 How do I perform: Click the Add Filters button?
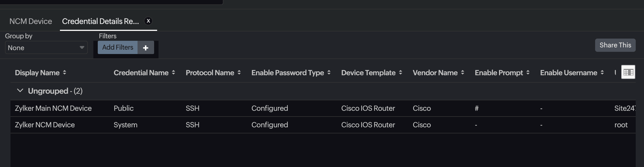118,47
